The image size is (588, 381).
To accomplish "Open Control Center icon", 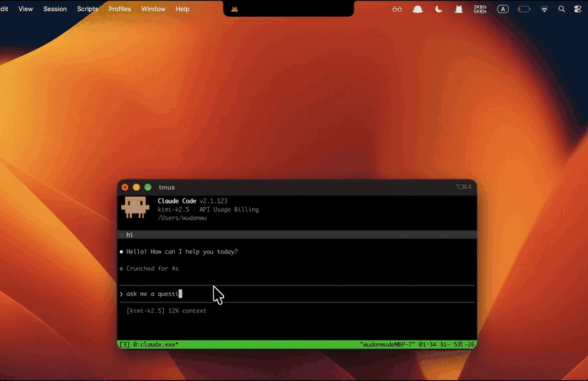I will click(x=578, y=10).
